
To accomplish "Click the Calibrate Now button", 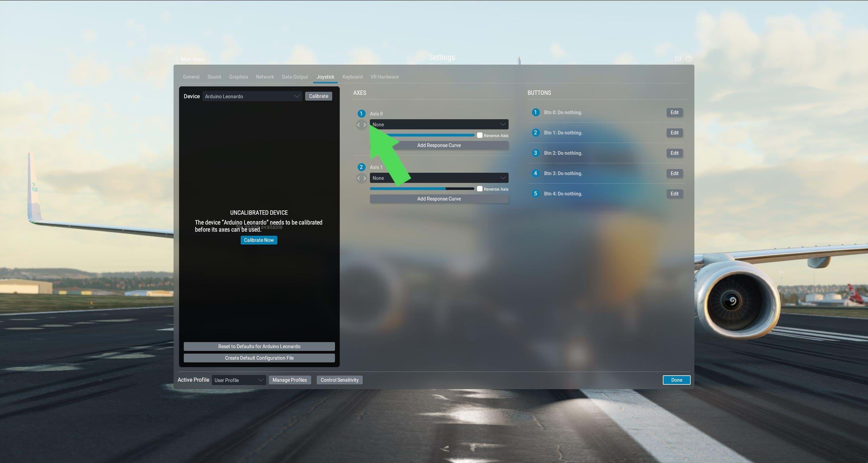I will click(259, 240).
